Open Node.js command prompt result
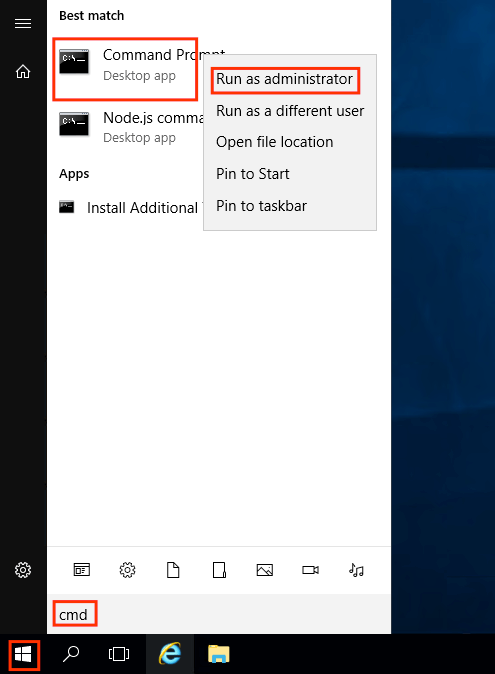495x674 pixels. [129, 127]
